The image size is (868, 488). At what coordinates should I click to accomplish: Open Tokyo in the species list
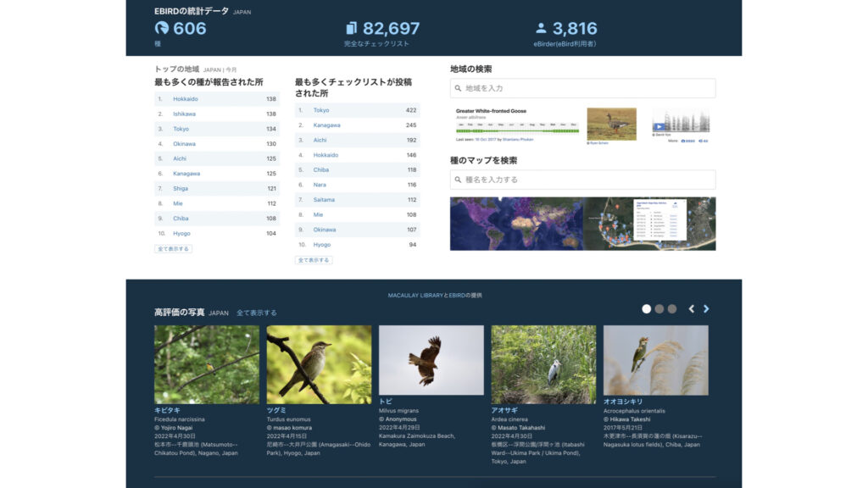pyautogui.click(x=181, y=129)
